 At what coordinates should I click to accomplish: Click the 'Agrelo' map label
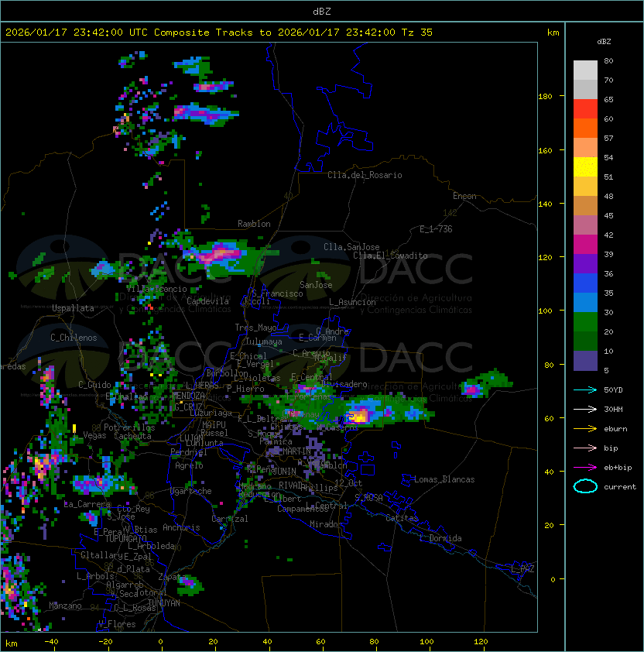(x=189, y=465)
